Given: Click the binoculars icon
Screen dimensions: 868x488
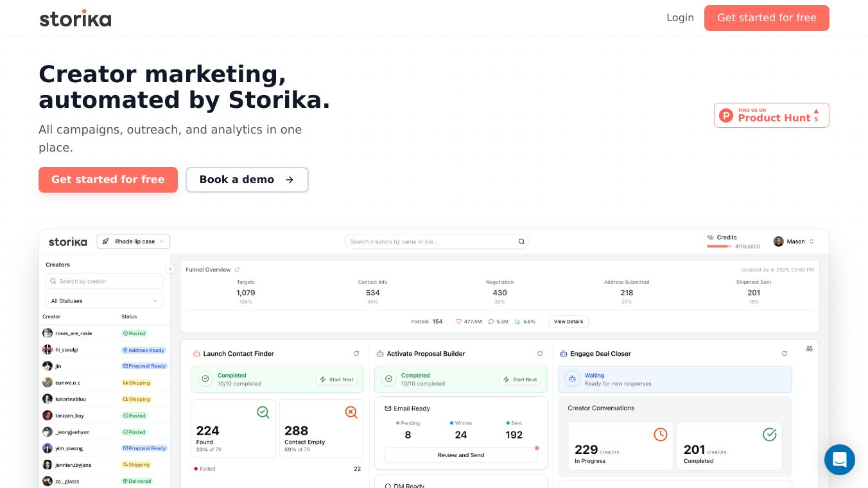Looking at the screenshot, I should click(810, 349).
